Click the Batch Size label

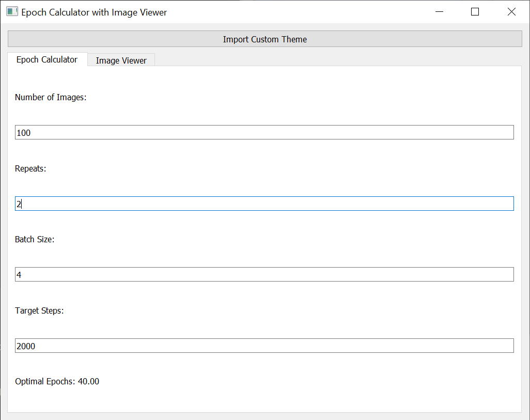[35, 239]
